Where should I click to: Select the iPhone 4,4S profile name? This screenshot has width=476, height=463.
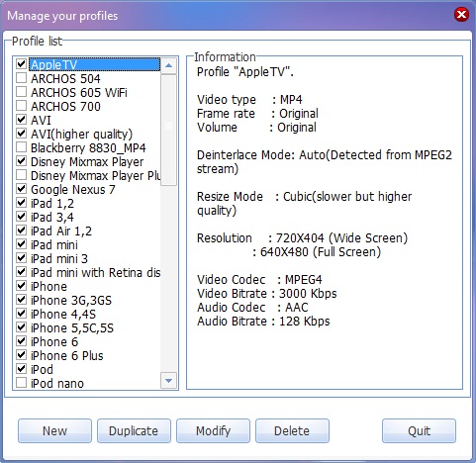[x=63, y=314]
